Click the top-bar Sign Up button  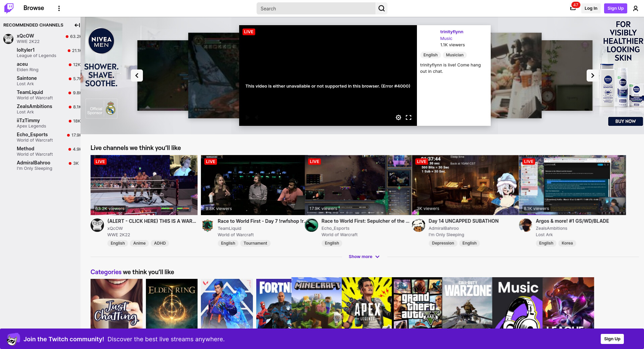pos(615,8)
